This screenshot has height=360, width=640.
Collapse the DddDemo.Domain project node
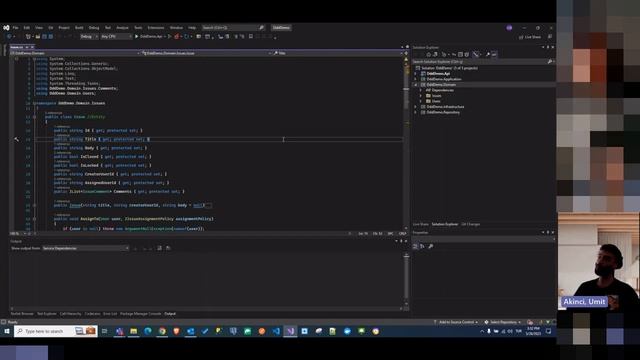416,85
